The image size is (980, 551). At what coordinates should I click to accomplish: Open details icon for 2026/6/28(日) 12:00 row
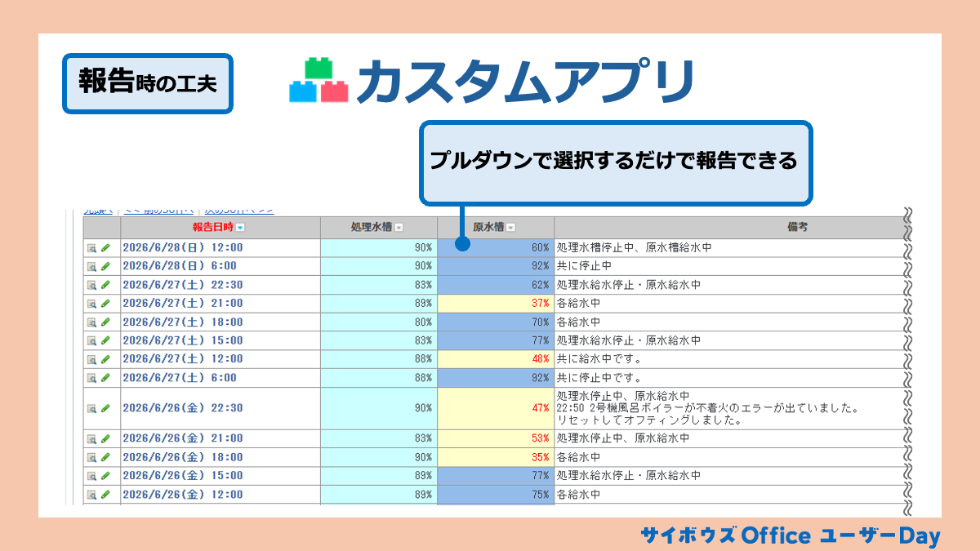tap(92, 247)
